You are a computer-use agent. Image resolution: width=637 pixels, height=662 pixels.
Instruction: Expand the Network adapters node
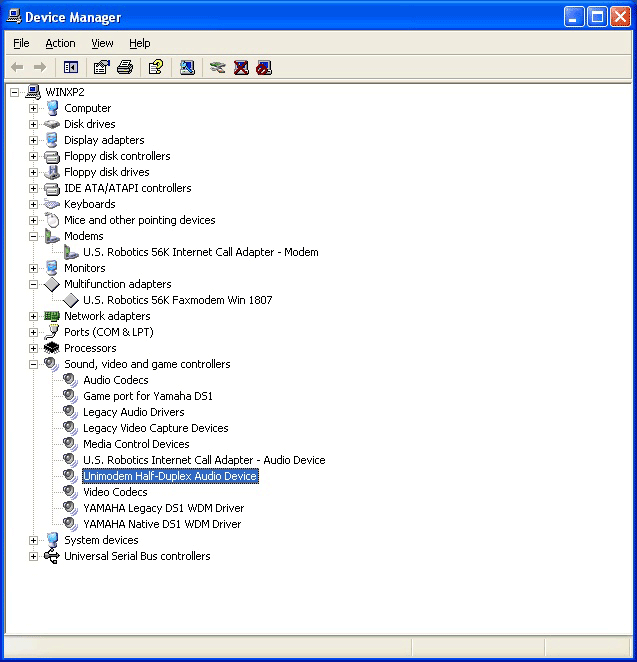pos(33,316)
